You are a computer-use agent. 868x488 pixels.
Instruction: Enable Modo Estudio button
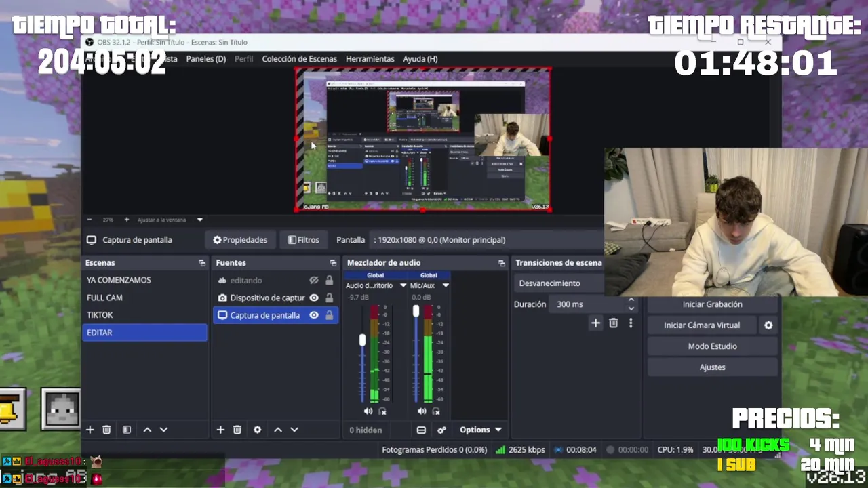[x=712, y=346]
